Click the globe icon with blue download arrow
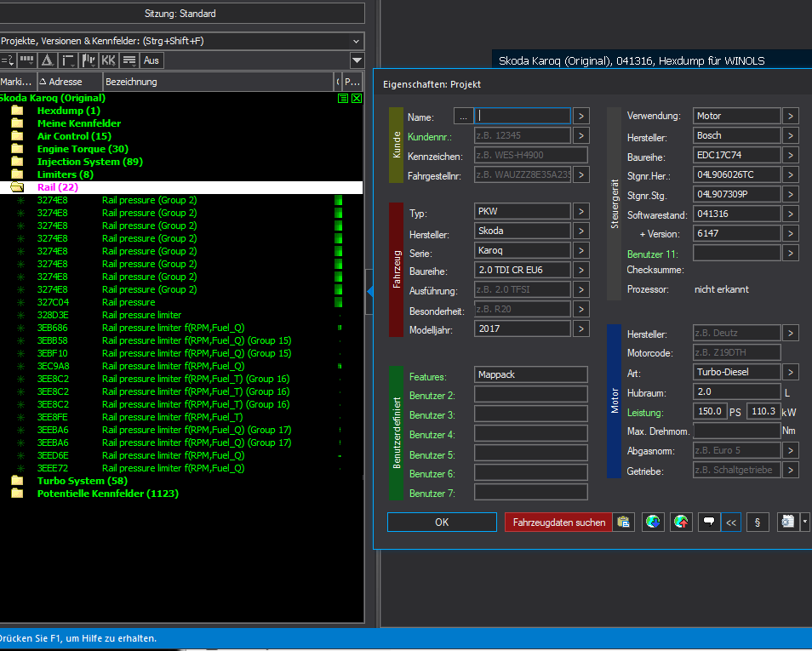 653,523
